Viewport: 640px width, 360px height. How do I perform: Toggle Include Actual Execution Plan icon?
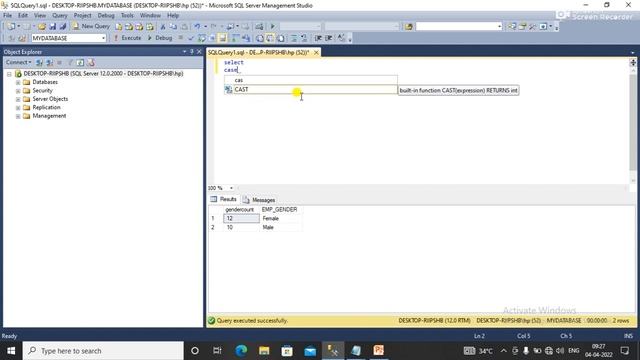(236, 38)
